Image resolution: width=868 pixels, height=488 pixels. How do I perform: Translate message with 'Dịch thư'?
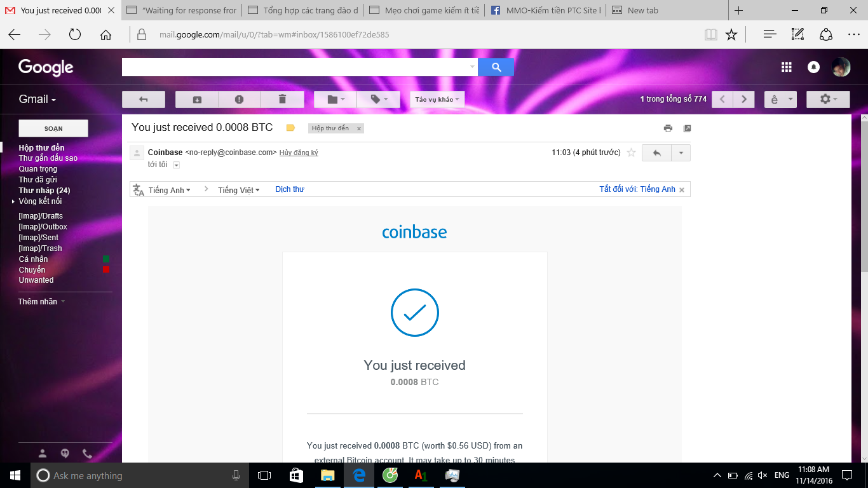290,189
